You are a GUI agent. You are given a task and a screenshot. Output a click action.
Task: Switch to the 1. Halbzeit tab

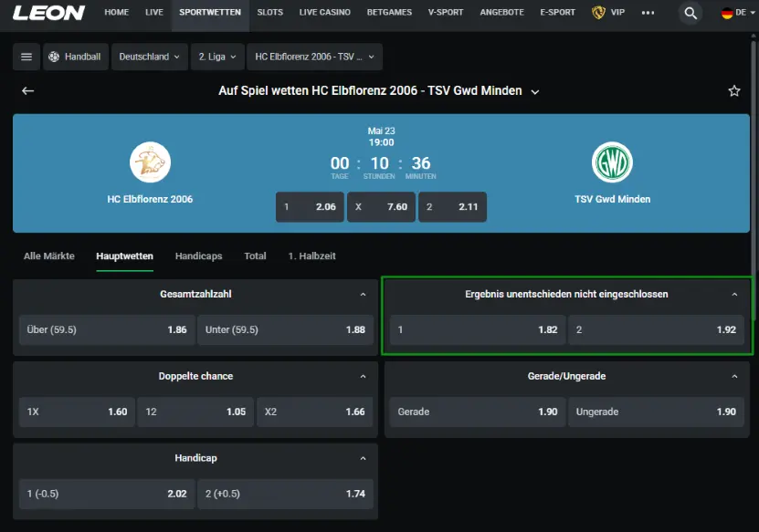point(311,256)
